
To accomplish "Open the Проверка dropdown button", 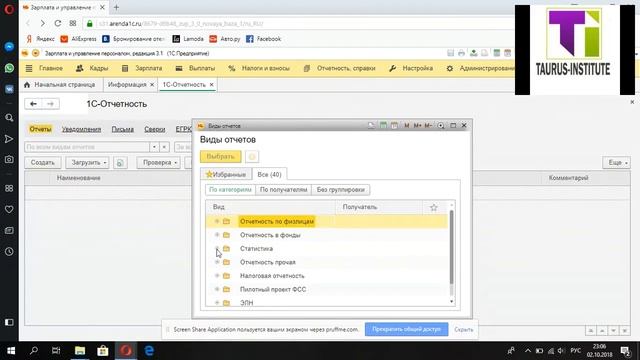I will [158, 162].
